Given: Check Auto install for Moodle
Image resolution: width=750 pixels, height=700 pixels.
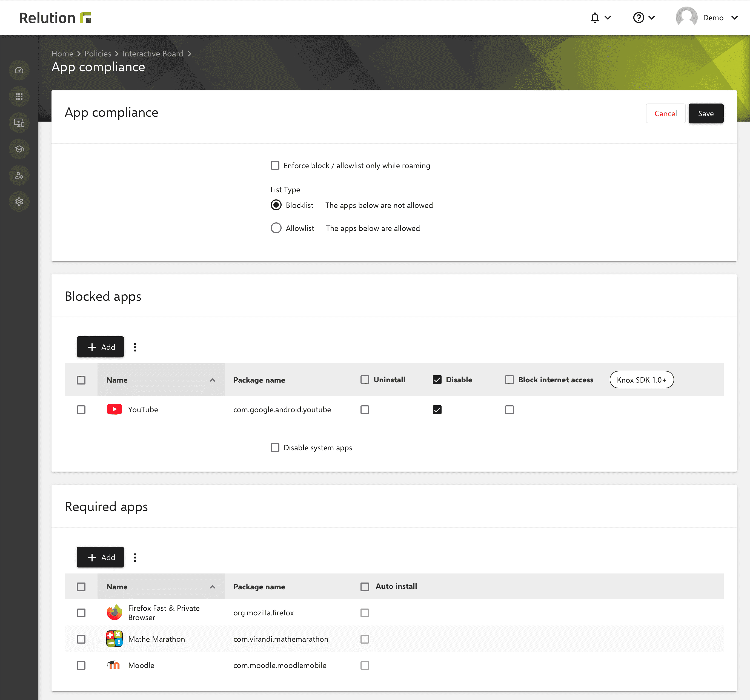Looking at the screenshot, I should pos(365,665).
